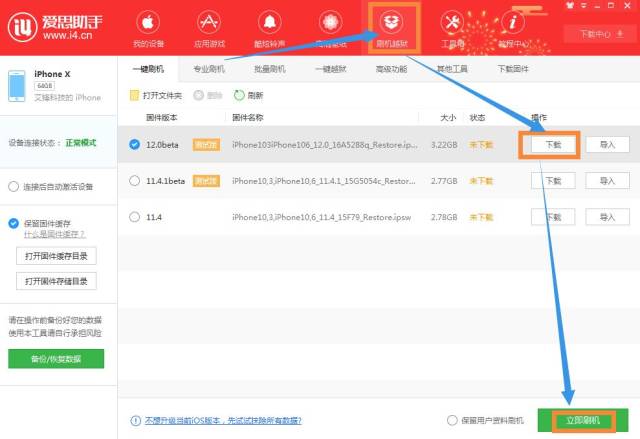Switch to the 其他工具 tab
This screenshot has width=640, height=439.
(452, 69)
